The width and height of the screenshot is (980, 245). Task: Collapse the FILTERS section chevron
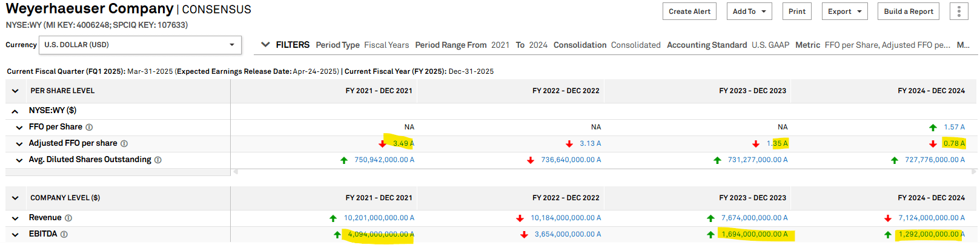(265, 45)
